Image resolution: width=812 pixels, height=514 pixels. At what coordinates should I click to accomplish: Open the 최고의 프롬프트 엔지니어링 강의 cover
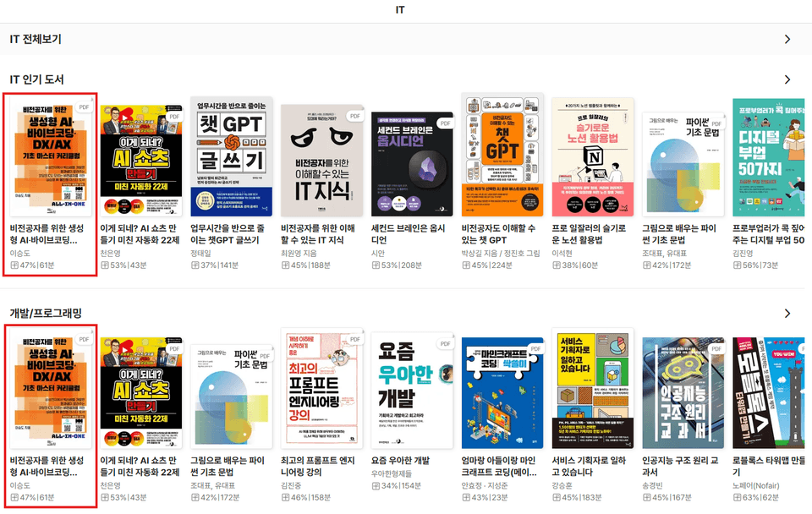[321, 388]
